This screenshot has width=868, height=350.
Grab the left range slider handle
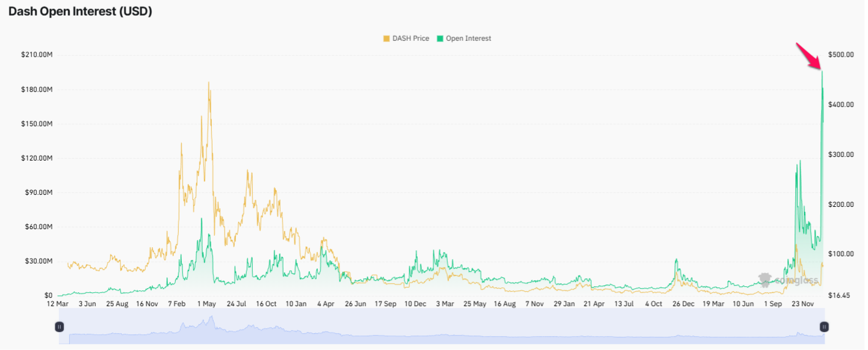point(59,327)
